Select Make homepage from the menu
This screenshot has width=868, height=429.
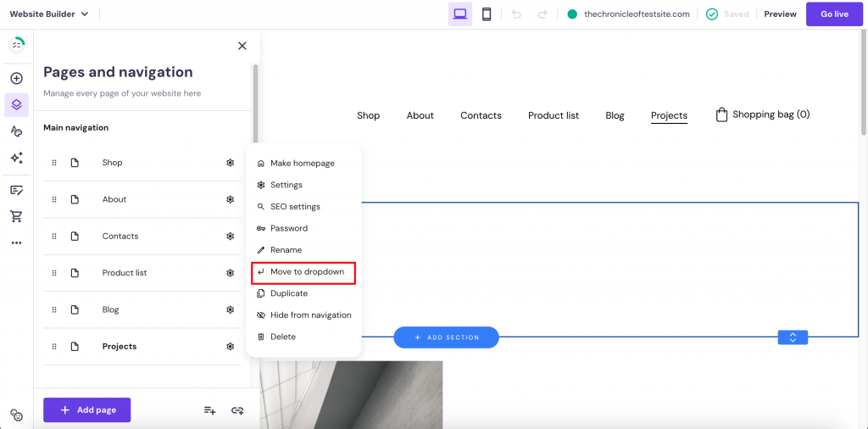302,164
